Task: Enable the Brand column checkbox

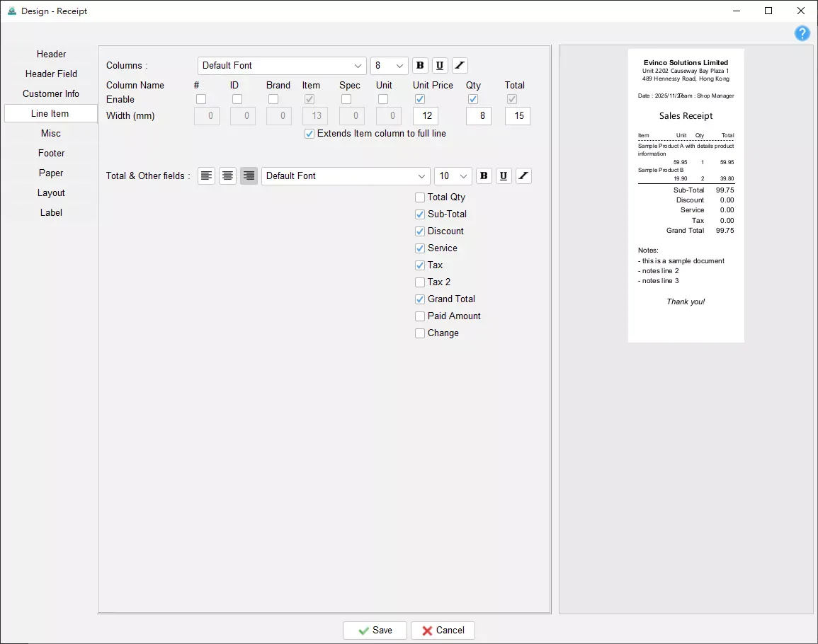Action: (x=273, y=99)
